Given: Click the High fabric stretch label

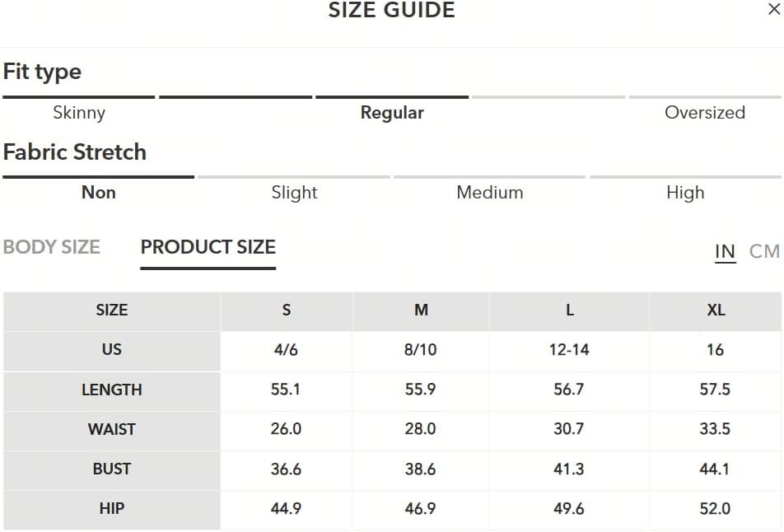Looking at the screenshot, I should tap(685, 193).
